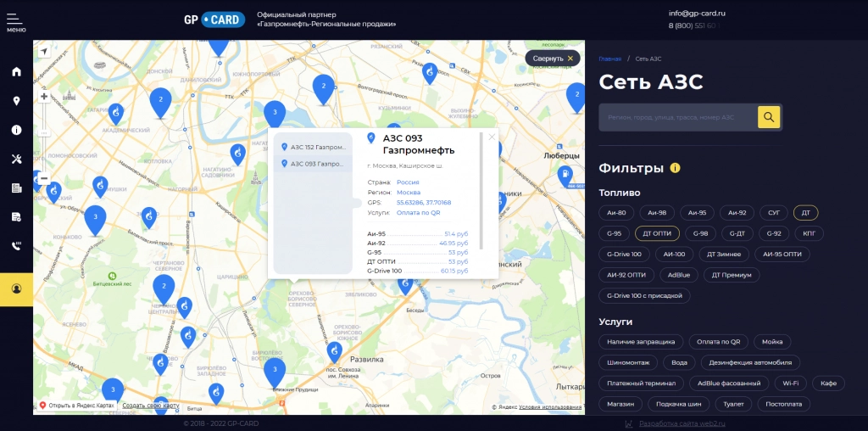Zoom in the map with plus button
This screenshot has width=868, height=431.
click(x=44, y=97)
